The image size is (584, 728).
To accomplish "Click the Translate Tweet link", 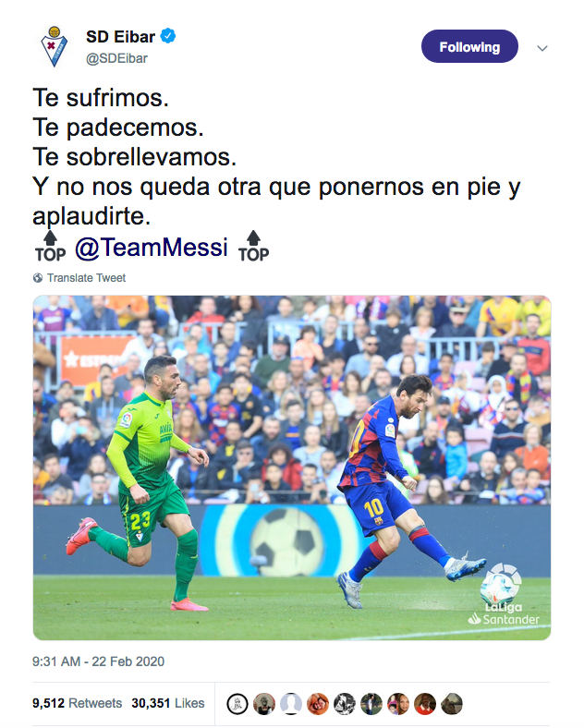I will [x=86, y=278].
